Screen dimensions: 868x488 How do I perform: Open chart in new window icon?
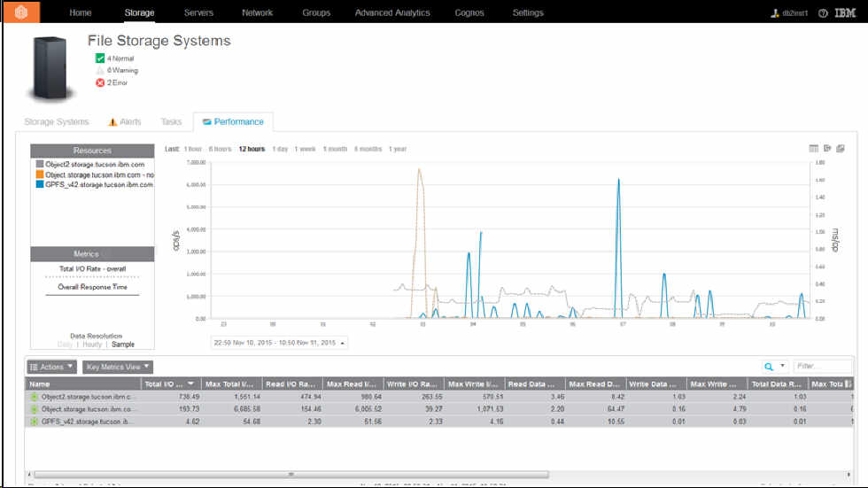point(841,149)
